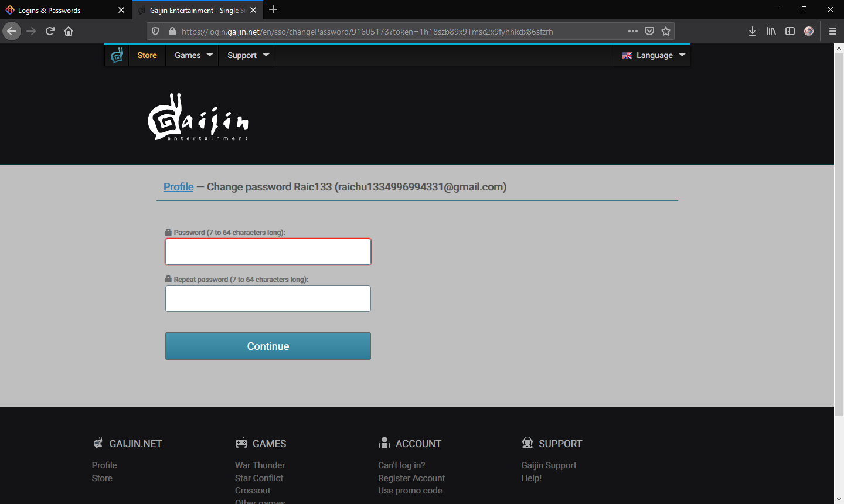Save page to Pocket
844x504 pixels.
649,31
